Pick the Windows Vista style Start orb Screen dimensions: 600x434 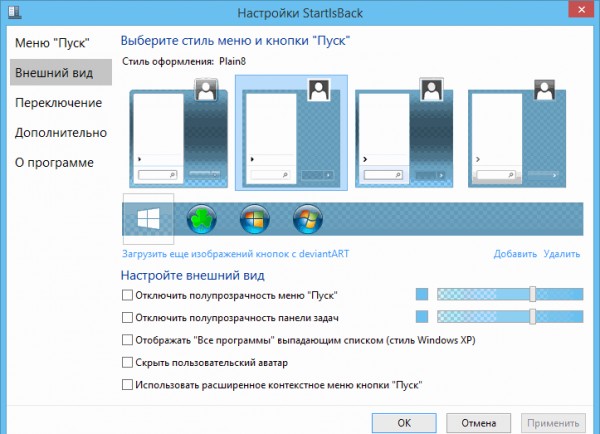(x=255, y=219)
